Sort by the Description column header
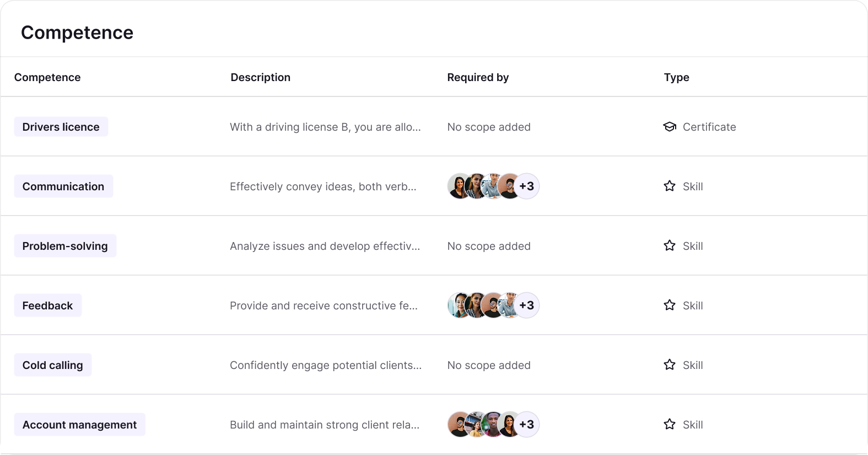 261,77
